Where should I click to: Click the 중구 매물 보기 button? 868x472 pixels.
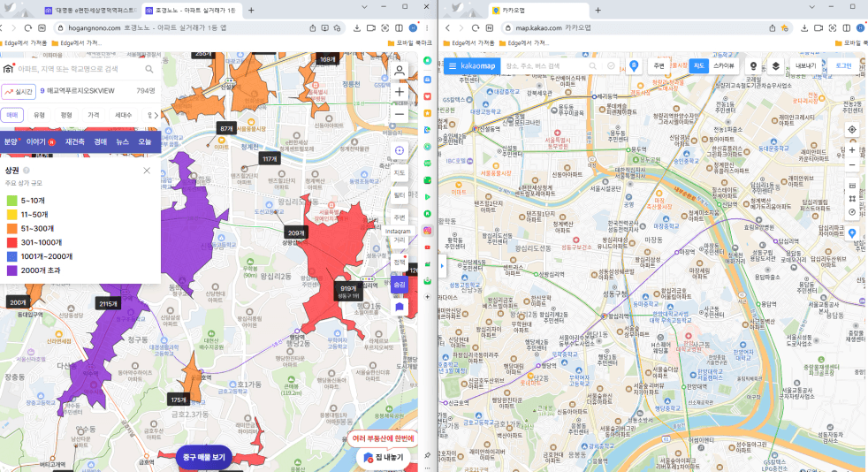pyautogui.click(x=203, y=456)
